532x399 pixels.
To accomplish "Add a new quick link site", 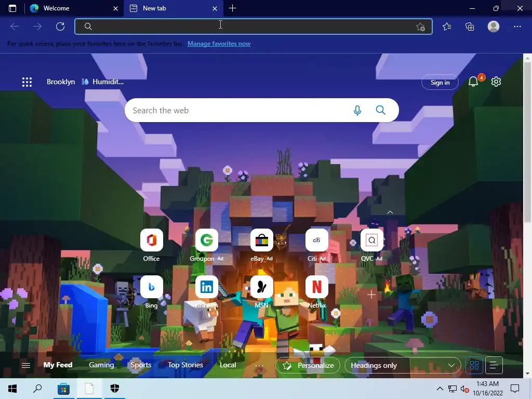I will (371, 295).
